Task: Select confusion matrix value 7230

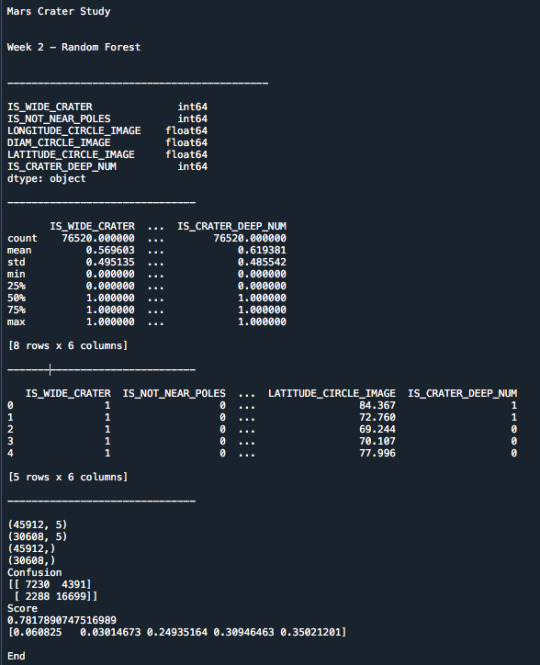Action: (x=37, y=584)
